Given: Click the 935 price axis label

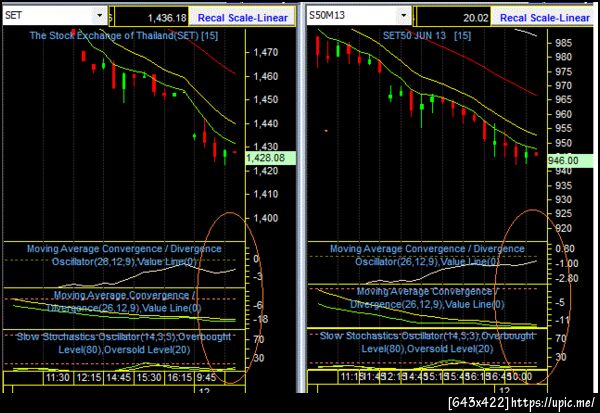Looking at the screenshot, I should pyautogui.click(x=564, y=185).
